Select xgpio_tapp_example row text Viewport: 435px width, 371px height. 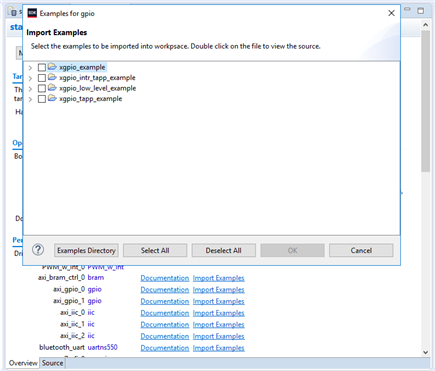91,99
